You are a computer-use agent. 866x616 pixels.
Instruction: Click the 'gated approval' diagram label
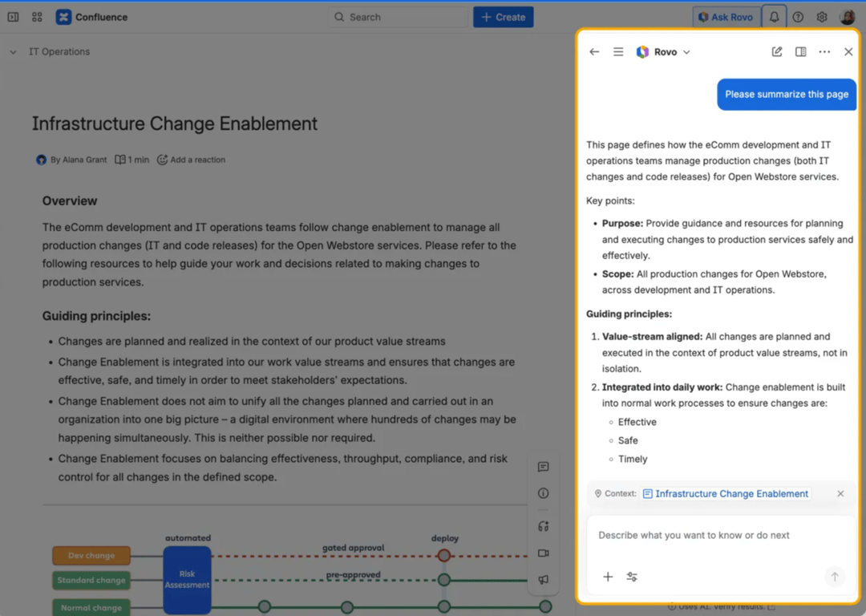coord(354,548)
